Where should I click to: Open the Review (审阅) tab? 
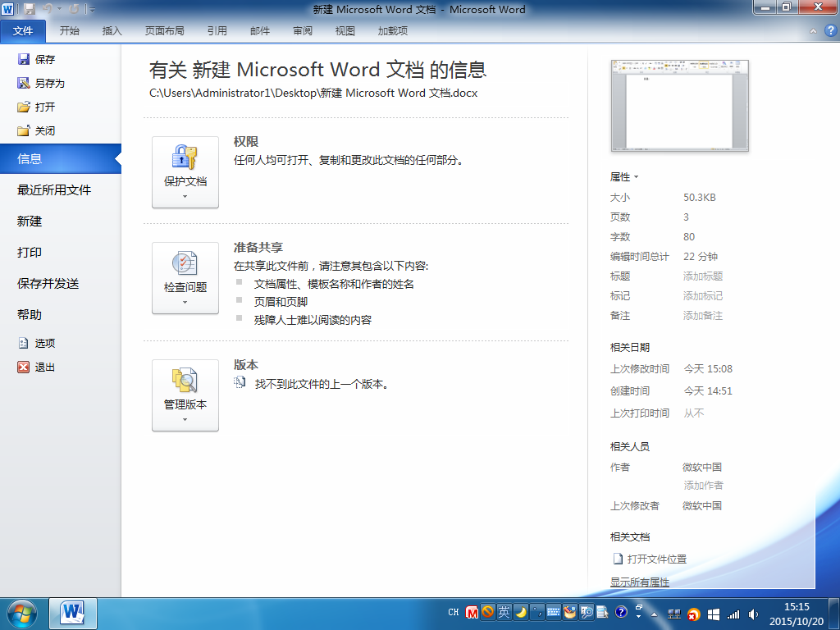tap(303, 30)
